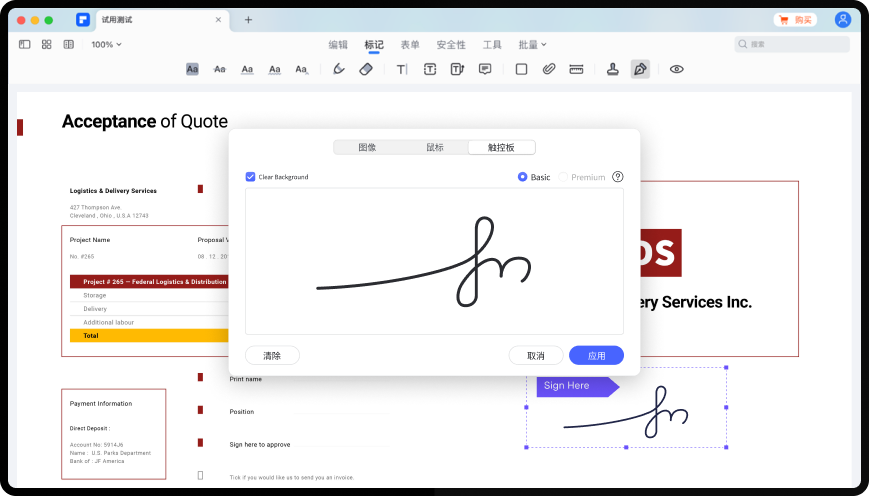Click inside the signature drawing canvas

pos(434,262)
